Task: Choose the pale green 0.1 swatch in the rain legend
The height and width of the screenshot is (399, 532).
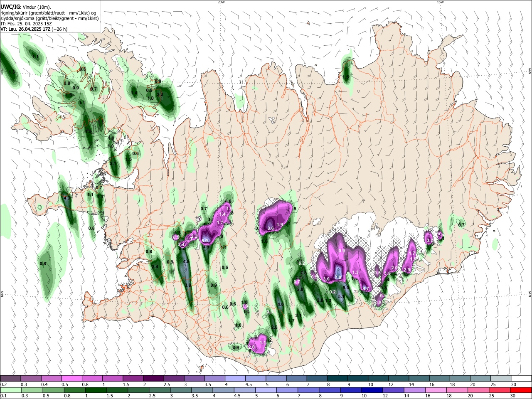Action: coord(10,390)
